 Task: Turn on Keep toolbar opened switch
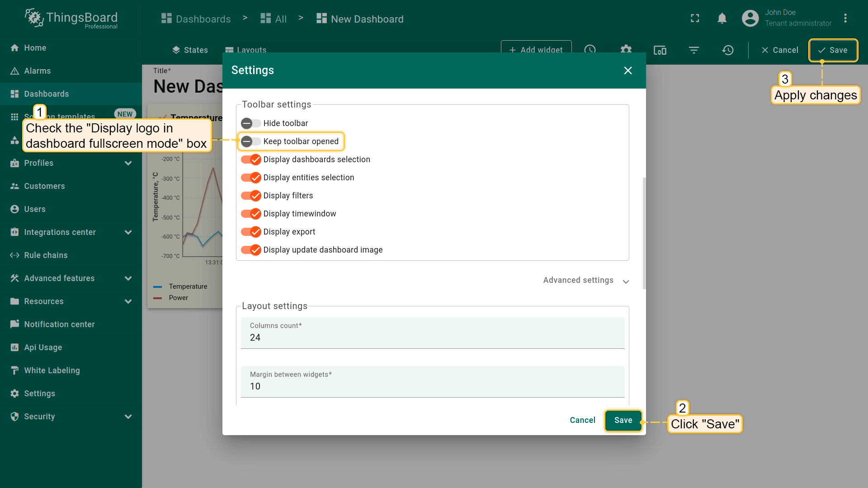[251, 141]
